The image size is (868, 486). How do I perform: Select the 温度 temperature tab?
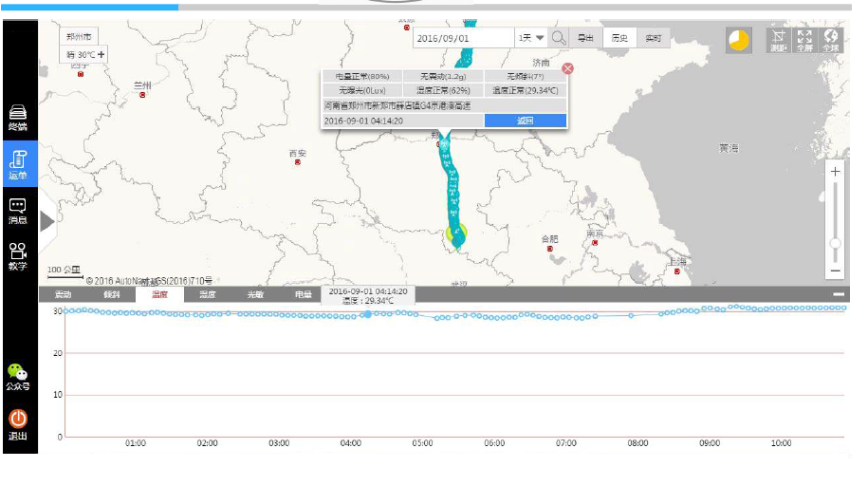click(x=159, y=294)
